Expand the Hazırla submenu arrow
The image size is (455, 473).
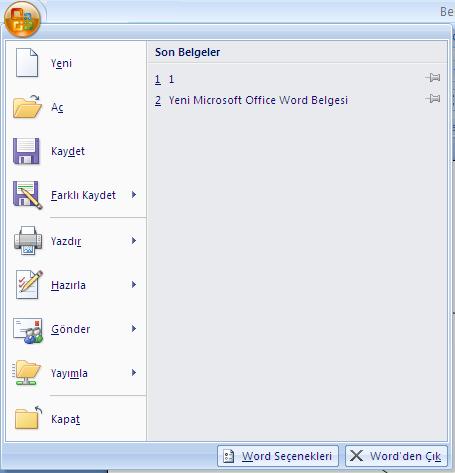[x=134, y=285]
